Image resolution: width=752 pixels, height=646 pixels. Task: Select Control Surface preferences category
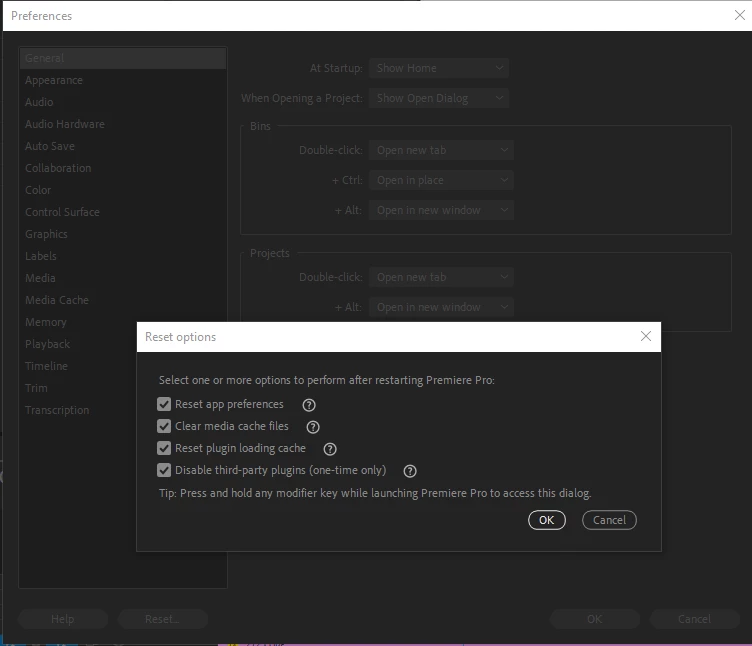[x=123, y=212]
